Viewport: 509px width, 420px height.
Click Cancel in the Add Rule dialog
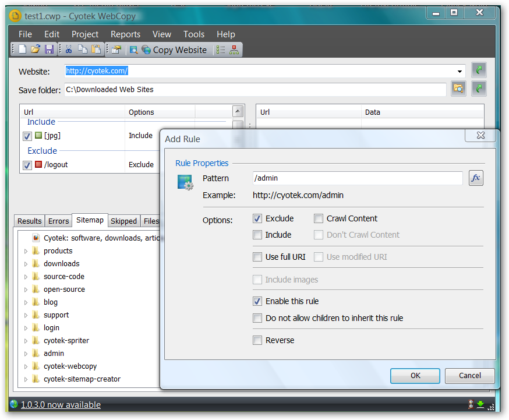coord(470,376)
